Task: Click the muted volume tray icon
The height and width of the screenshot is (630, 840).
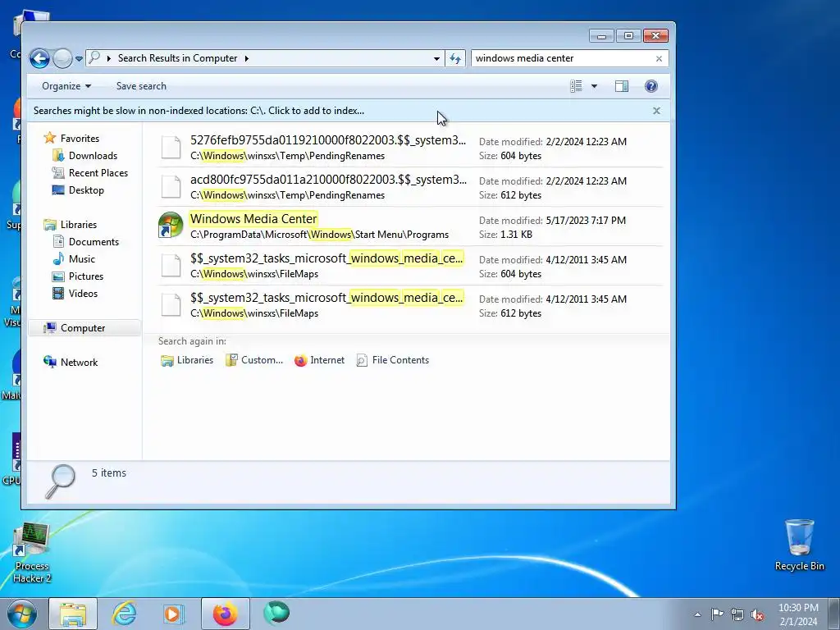Action: coord(757,615)
